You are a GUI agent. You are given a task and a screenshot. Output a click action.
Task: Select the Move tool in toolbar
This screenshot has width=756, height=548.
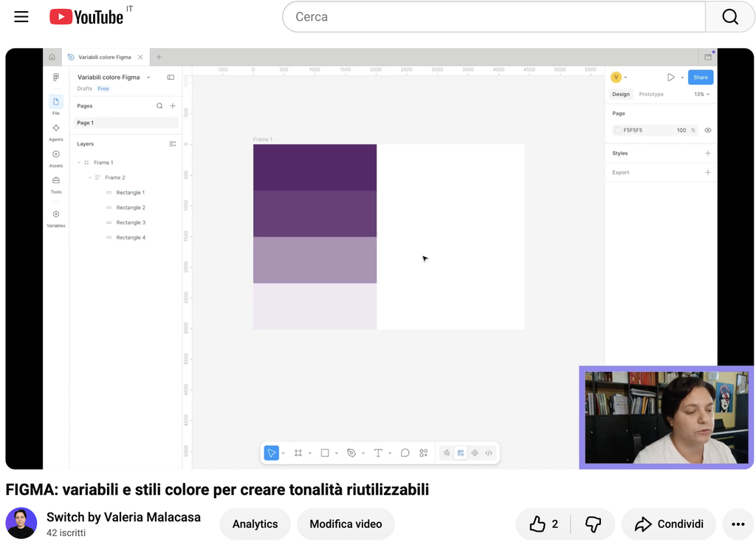coord(272,453)
